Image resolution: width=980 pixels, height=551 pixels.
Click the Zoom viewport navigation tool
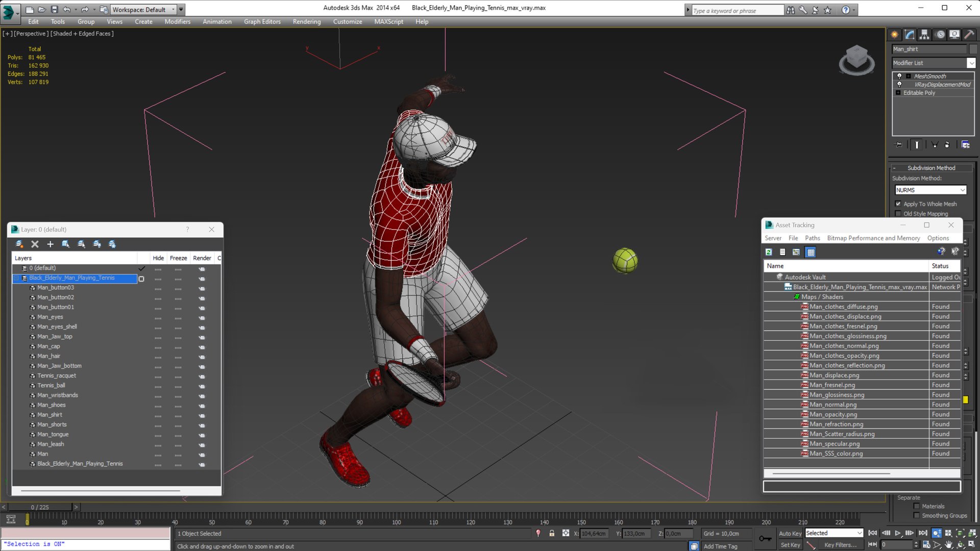tap(937, 533)
